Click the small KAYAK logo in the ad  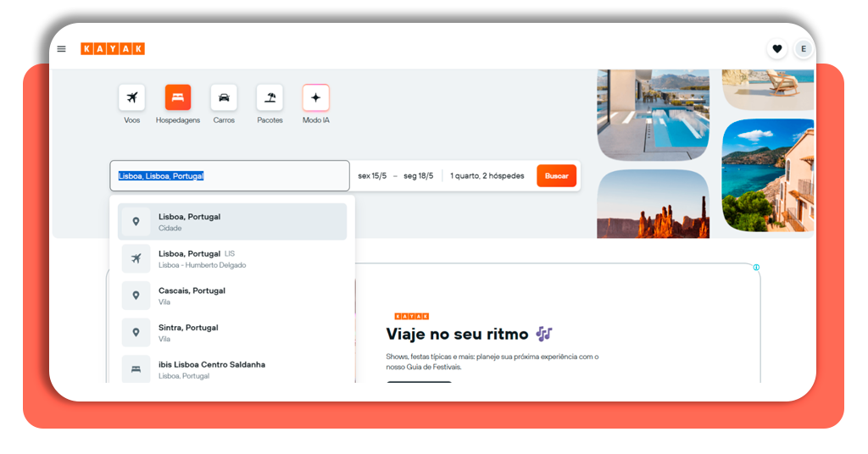411,316
